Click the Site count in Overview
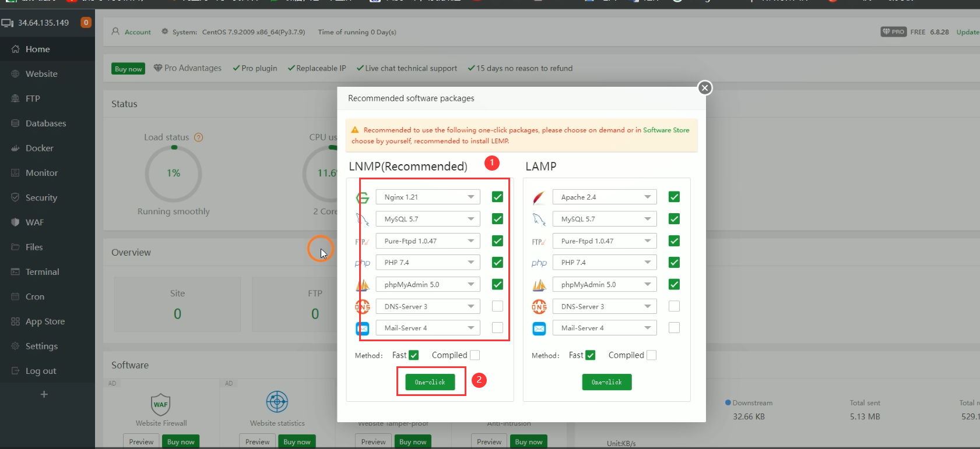980x449 pixels. [x=177, y=314]
